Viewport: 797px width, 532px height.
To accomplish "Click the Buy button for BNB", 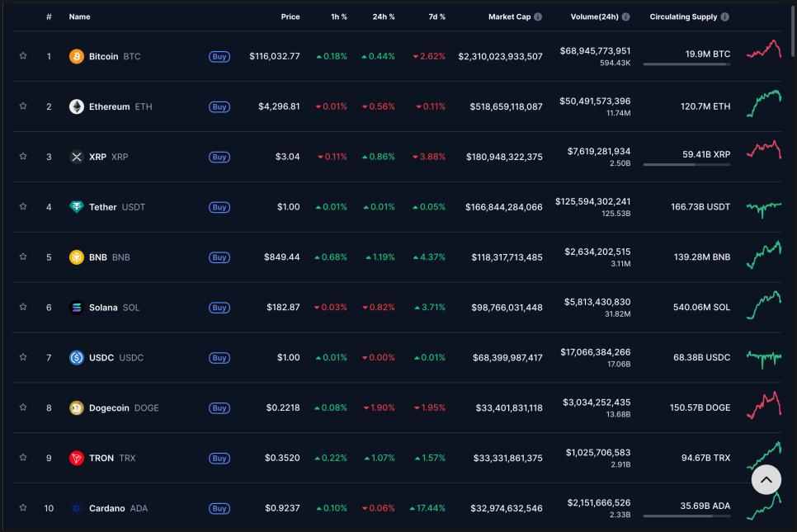I will (219, 257).
